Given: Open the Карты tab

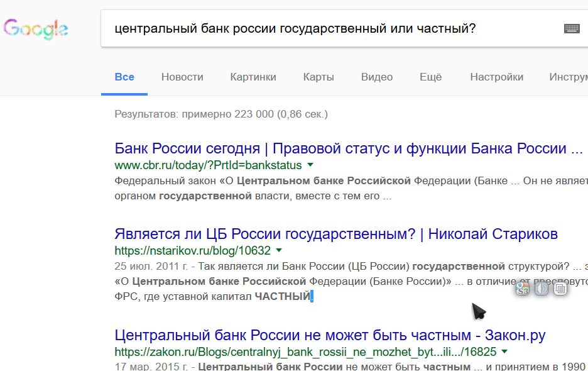Looking at the screenshot, I should point(318,77).
